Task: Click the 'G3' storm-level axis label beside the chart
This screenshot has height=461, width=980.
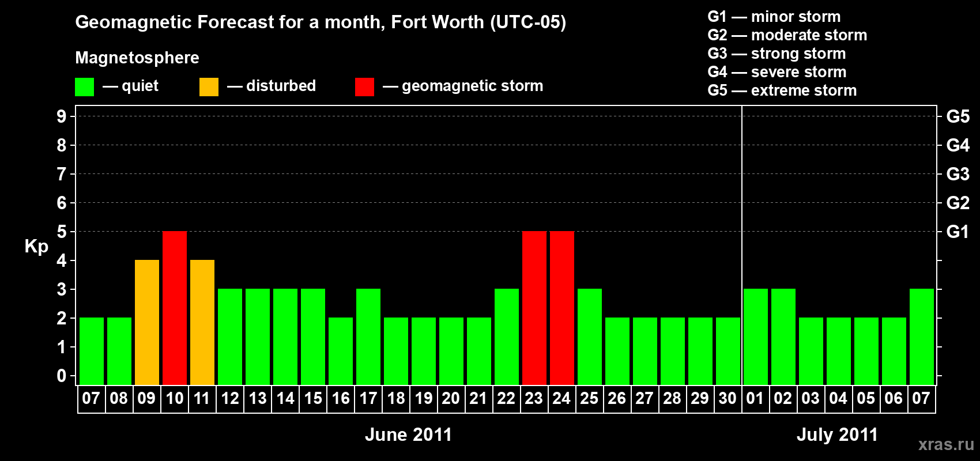Action: pyautogui.click(x=958, y=174)
